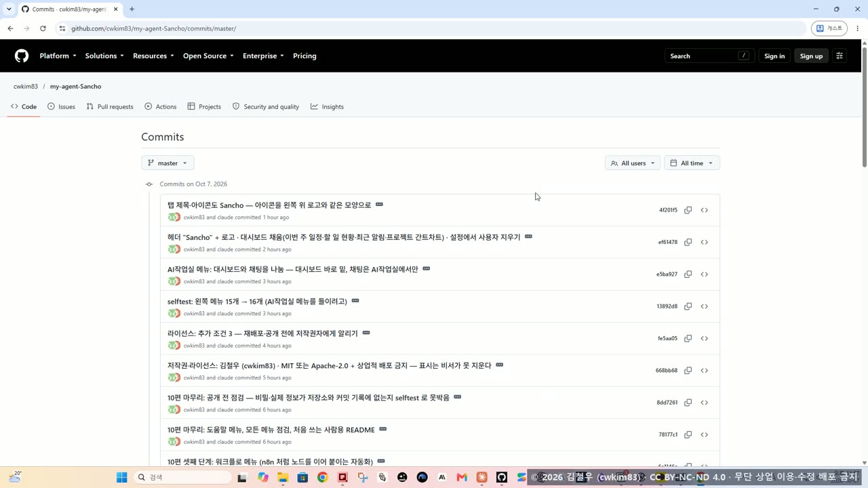The width and height of the screenshot is (868, 488).
Task: Focus the GitHub Search field
Action: pos(709,56)
